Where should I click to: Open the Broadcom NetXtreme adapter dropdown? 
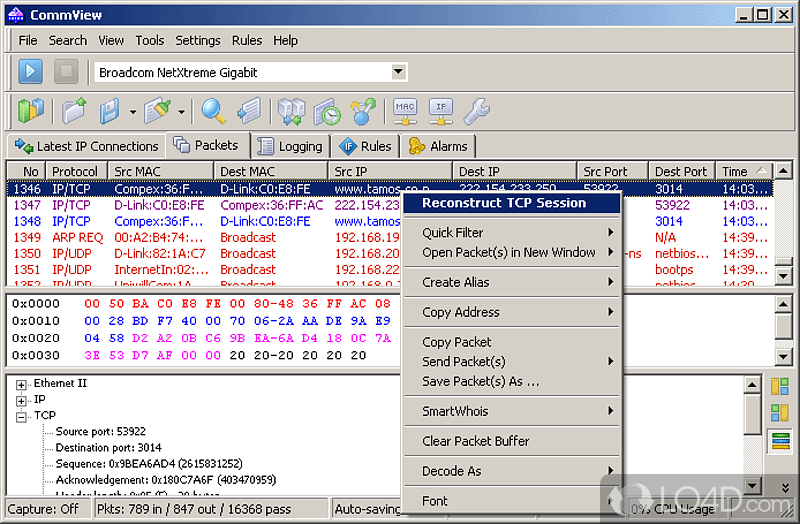tap(398, 72)
